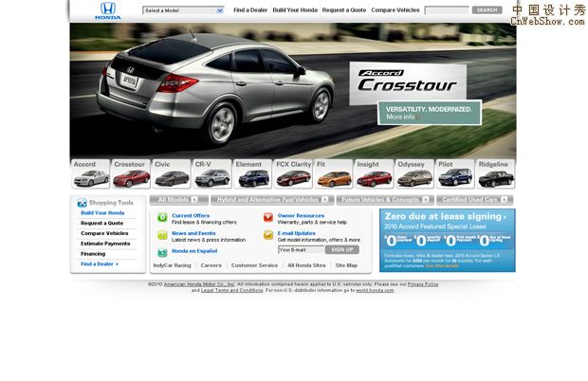
Task: Go to Build Your Honda in top navigation
Action: click(x=295, y=10)
